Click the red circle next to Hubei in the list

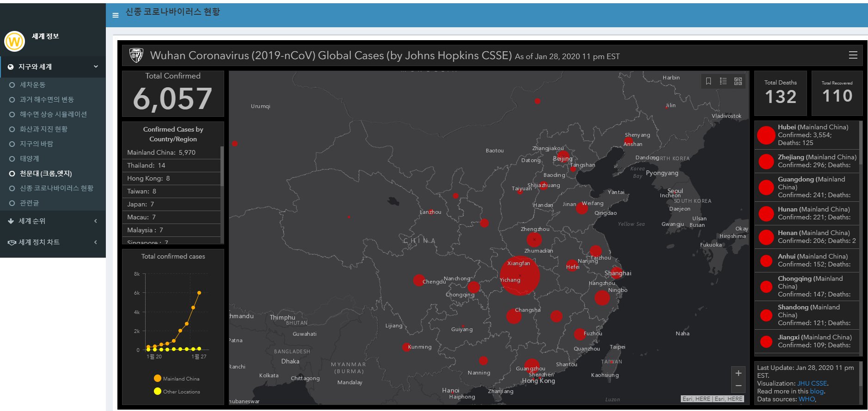click(x=766, y=135)
